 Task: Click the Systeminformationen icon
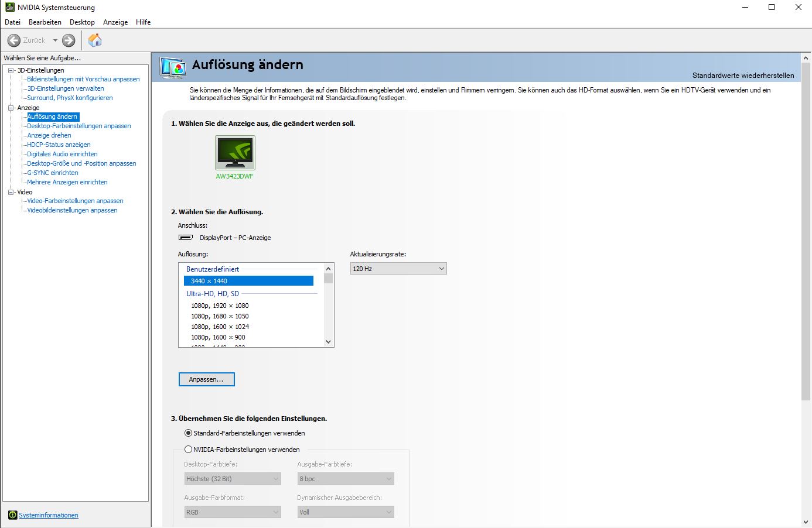point(12,515)
